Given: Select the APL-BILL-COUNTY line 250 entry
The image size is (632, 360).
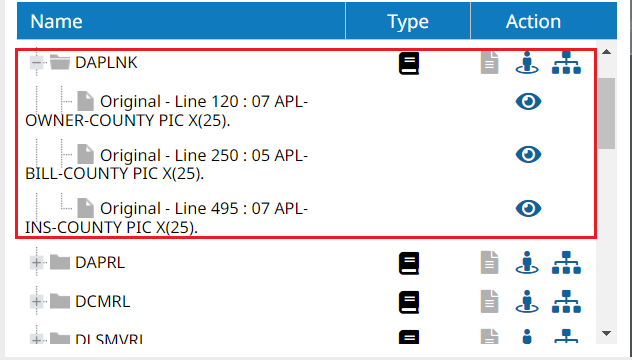Looking at the screenshot, I should 167,164.
